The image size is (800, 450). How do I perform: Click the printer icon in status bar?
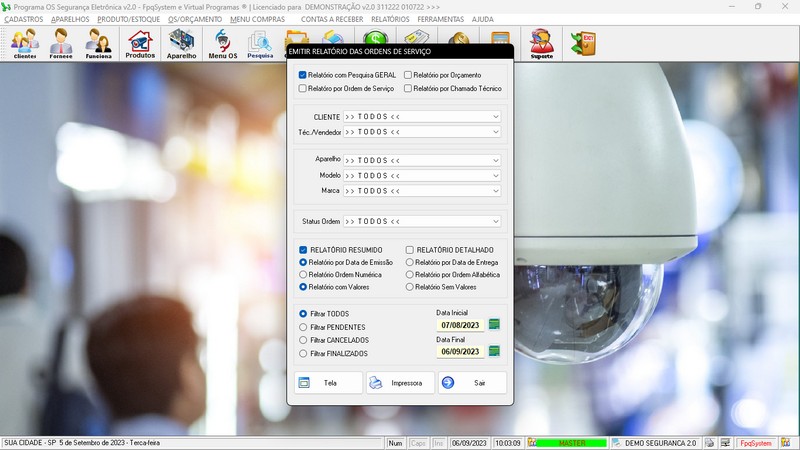click(x=710, y=443)
